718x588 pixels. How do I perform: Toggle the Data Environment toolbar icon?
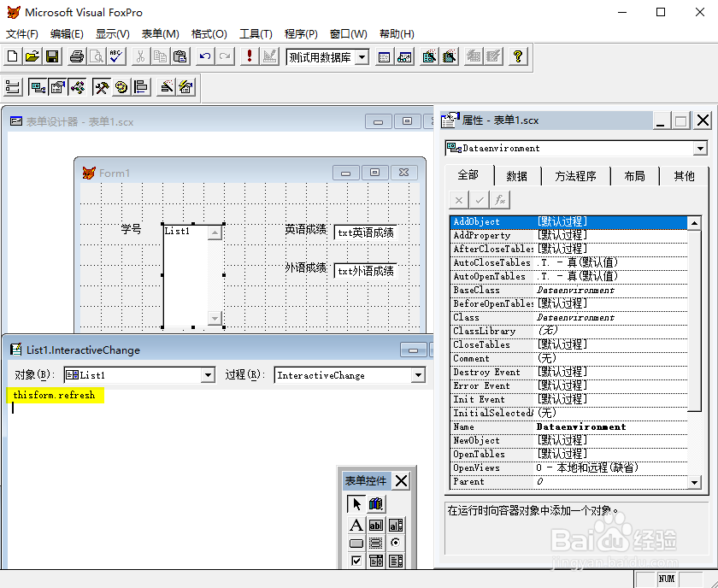click(x=38, y=86)
